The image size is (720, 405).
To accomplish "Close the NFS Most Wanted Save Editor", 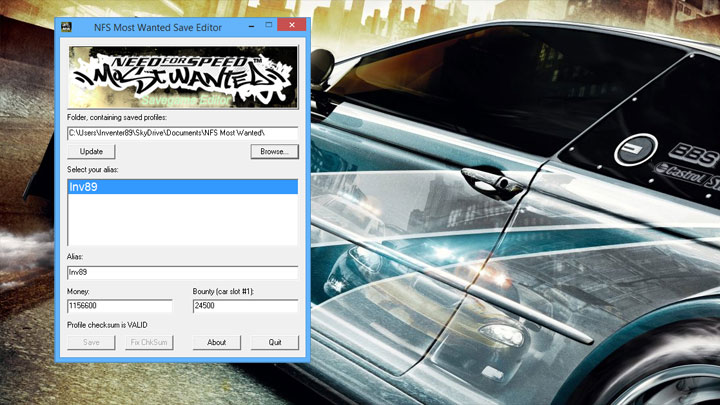I will pos(293,22).
